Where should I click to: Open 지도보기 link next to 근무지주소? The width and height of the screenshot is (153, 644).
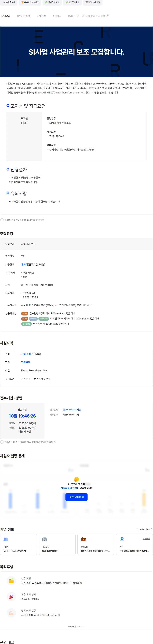[87, 305]
